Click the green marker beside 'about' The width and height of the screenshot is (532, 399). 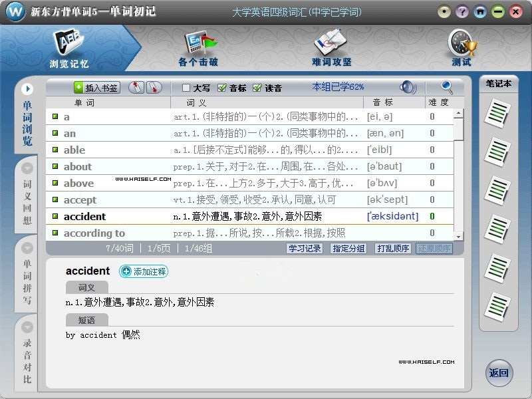(55, 166)
